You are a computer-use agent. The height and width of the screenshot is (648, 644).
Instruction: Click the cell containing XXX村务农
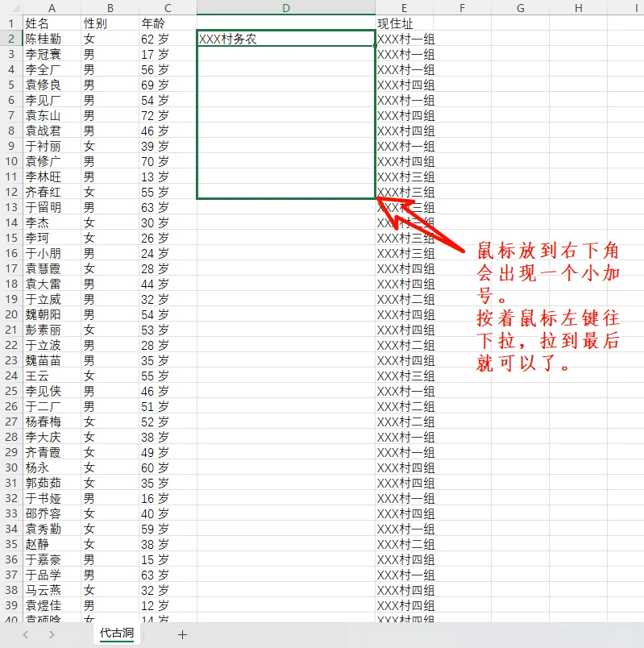click(285, 39)
